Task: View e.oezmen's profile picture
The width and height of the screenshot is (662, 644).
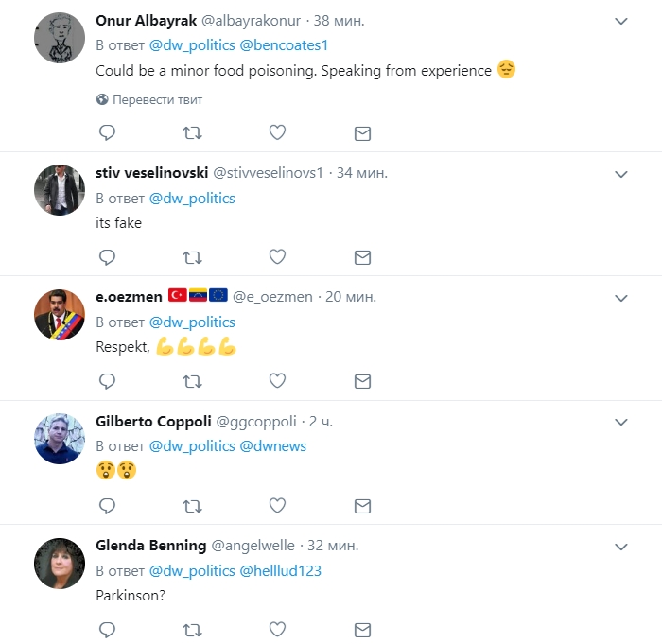Action: [60, 315]
